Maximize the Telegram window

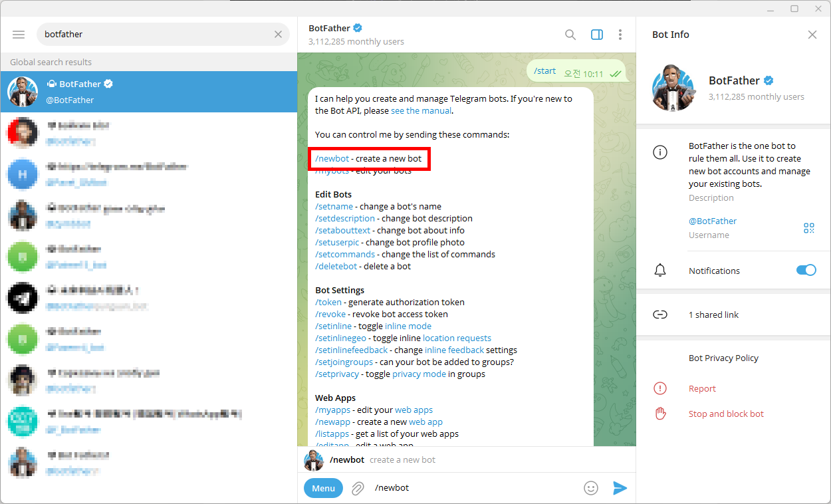pyautogui.click(x=794, y=9)
